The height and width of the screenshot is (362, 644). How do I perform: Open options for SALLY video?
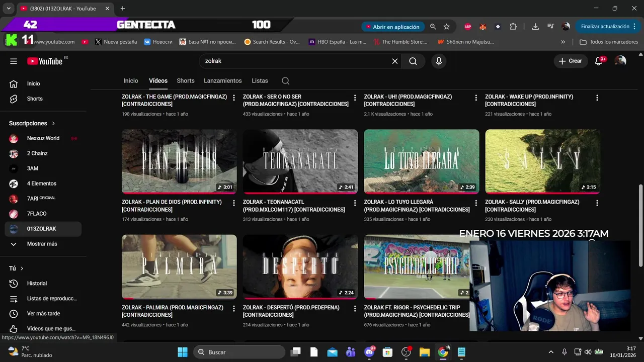(597, 203)
